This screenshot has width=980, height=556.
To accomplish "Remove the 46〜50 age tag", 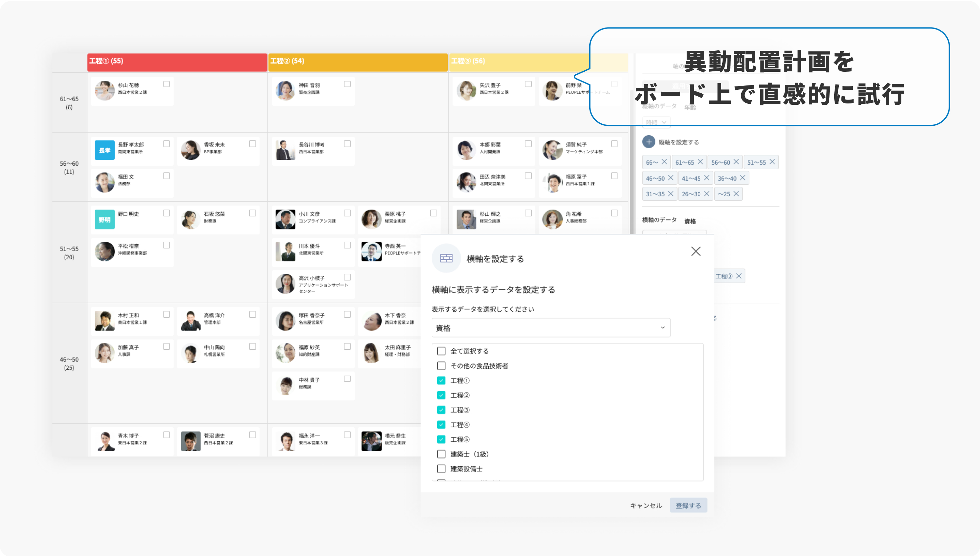I will tap(670, 178).
